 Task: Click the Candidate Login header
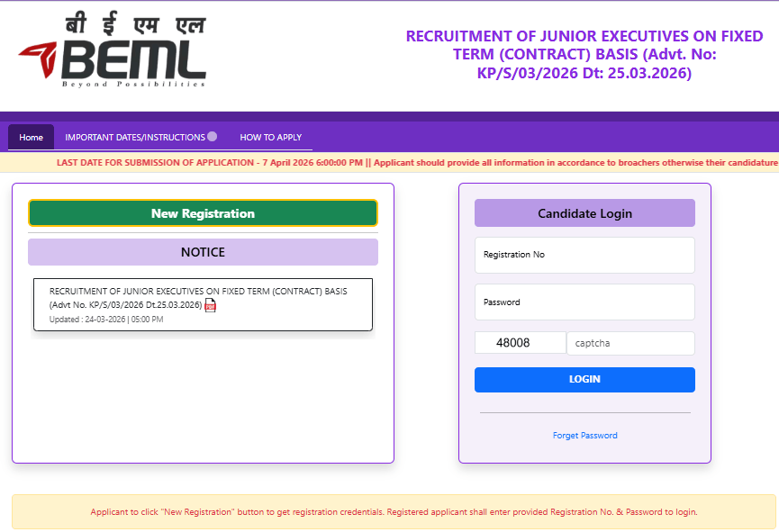coord(584,212)
